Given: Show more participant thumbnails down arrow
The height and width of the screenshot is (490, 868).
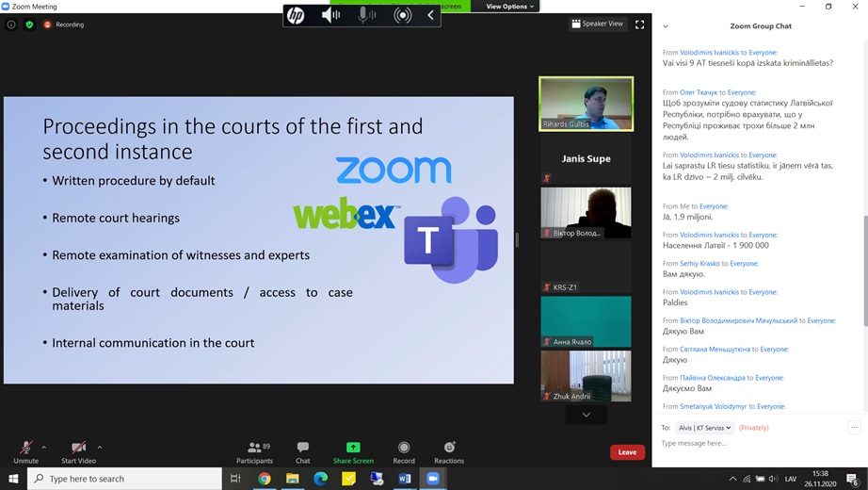Looking at the screenshot, I should (x=587, y=415).
